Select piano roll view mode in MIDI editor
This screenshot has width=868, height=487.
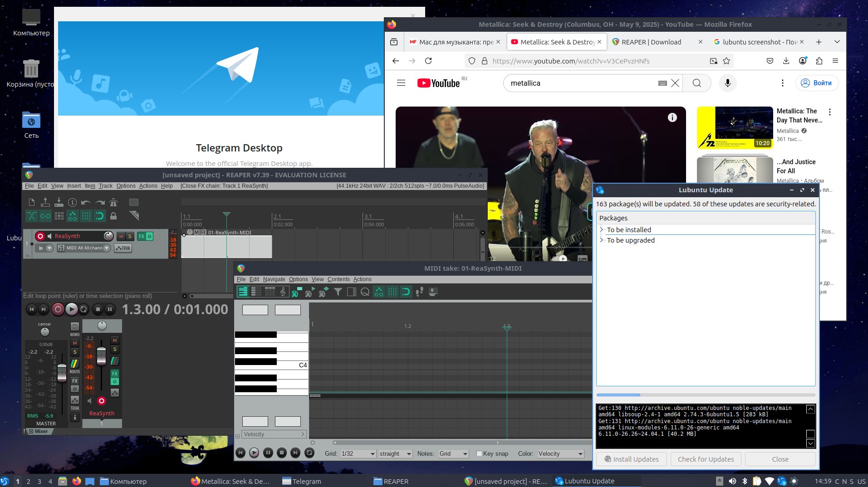pos(243,292)
